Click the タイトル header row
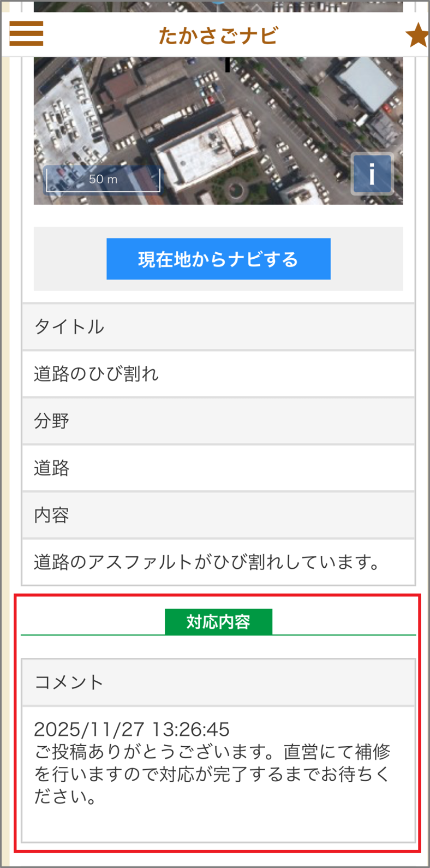 point(218,327)
